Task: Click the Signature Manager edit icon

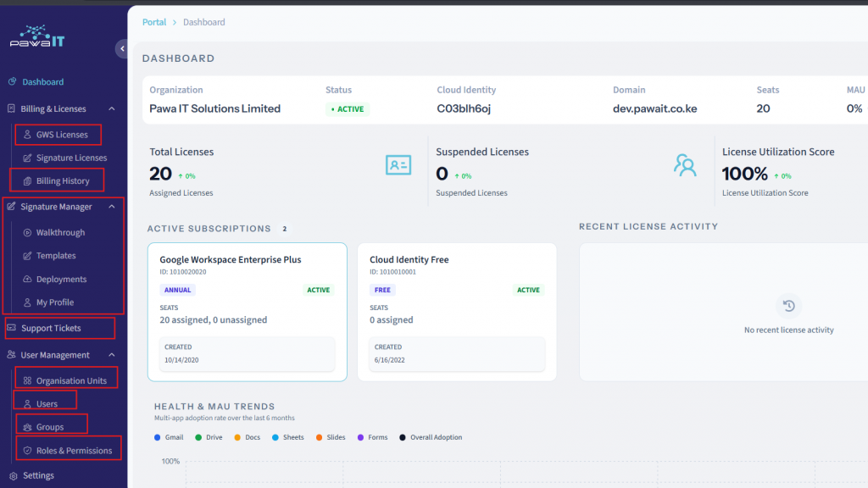Action: (x=11, y=207)
